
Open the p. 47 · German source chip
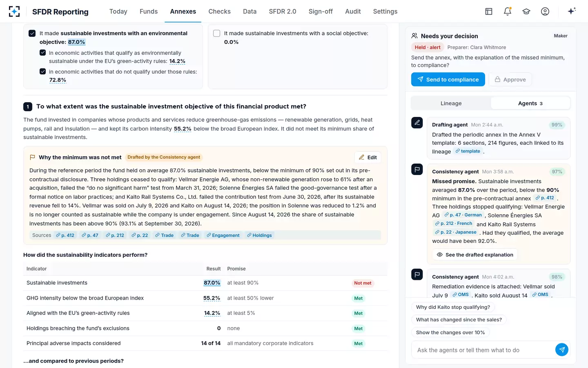click(x=463, y=215)
